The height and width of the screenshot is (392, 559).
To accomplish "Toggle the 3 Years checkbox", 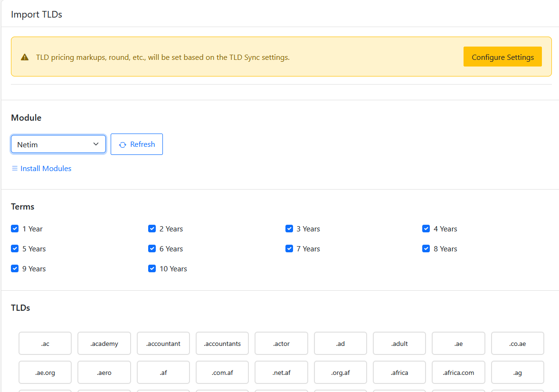I will (x=289, y=229).
